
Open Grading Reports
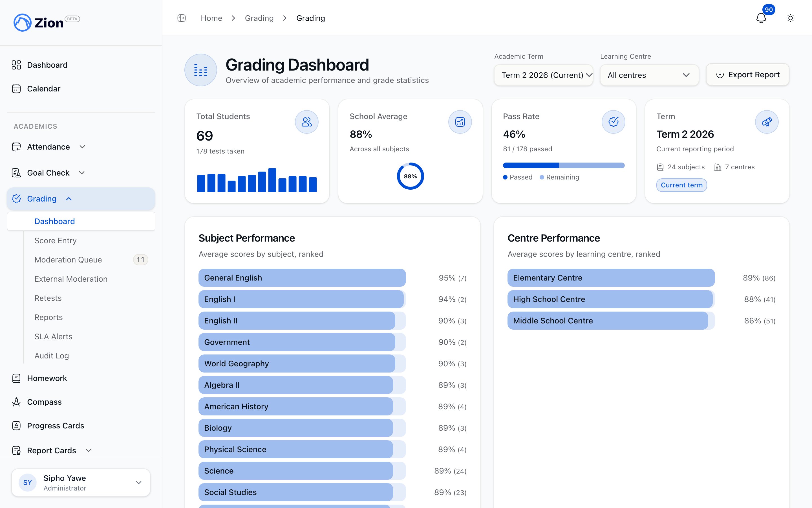49,317
